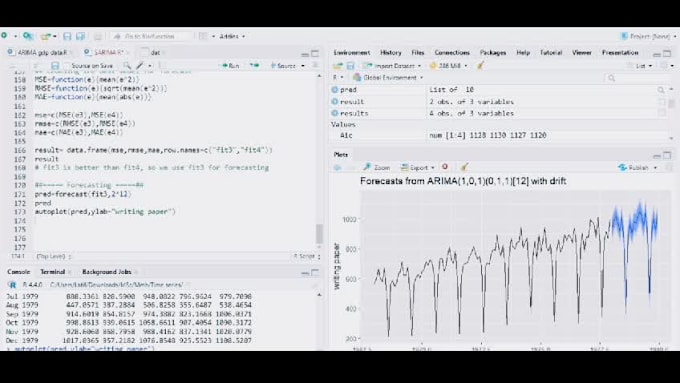Expand the pred object in Environment

(x=335, y=90)
